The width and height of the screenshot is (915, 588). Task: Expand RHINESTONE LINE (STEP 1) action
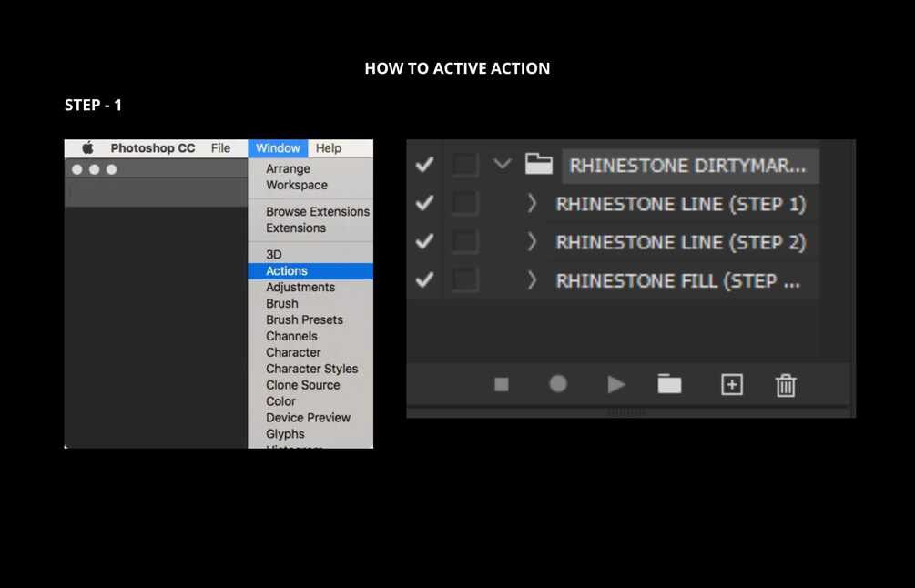(532, 204)
